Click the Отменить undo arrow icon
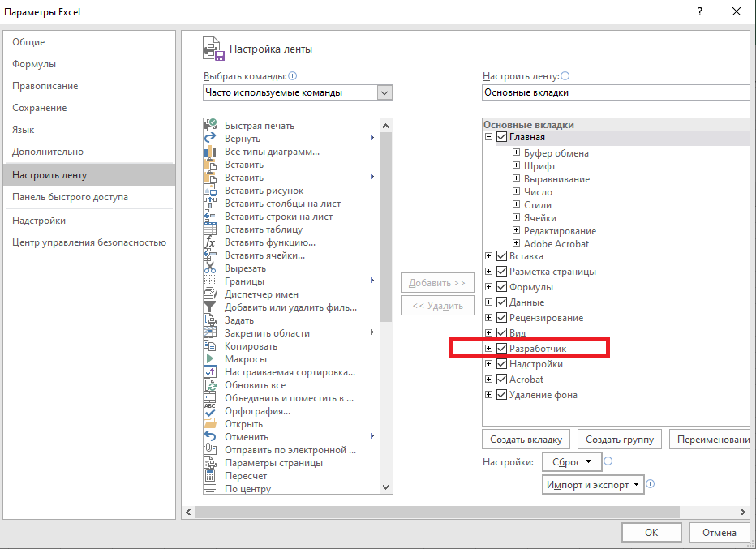The height and width of the screenshot is (549, 756). [x=210, y=437]
